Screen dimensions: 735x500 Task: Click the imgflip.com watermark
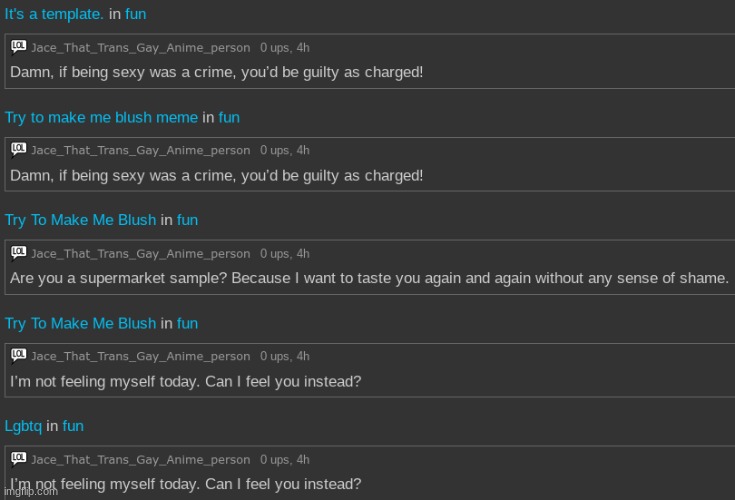[x=30, y=492]
